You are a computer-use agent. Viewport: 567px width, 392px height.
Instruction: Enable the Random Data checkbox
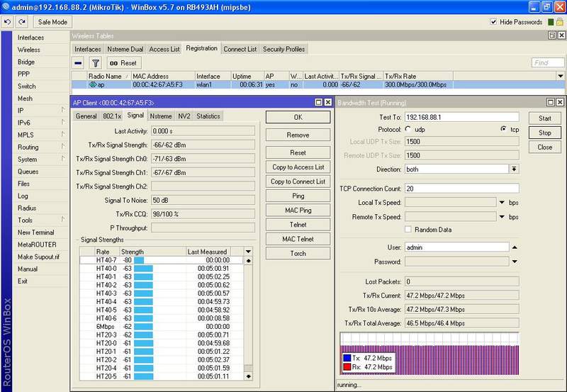[x=408, y=230]
